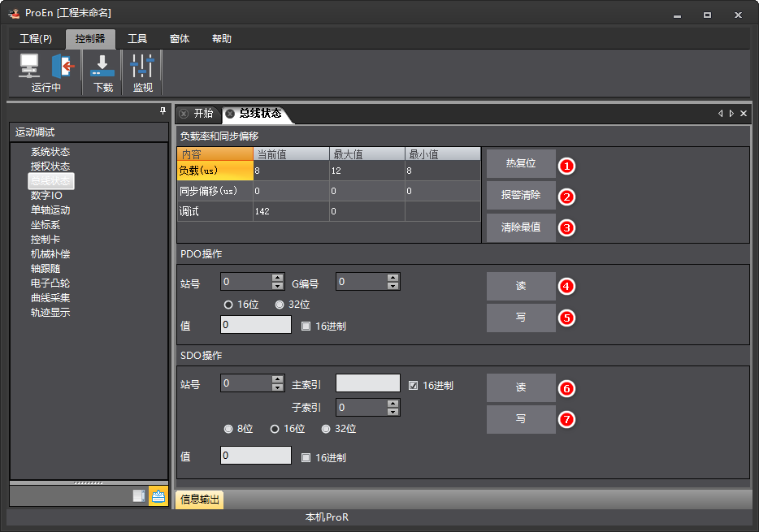Click the PDO 读 button
The image size is (759, 532).
[521, 286]
